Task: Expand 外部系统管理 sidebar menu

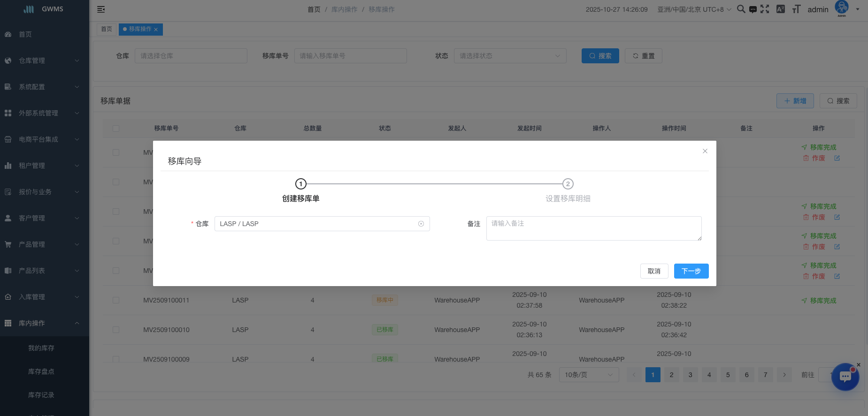Action: (x=45, y=113)
